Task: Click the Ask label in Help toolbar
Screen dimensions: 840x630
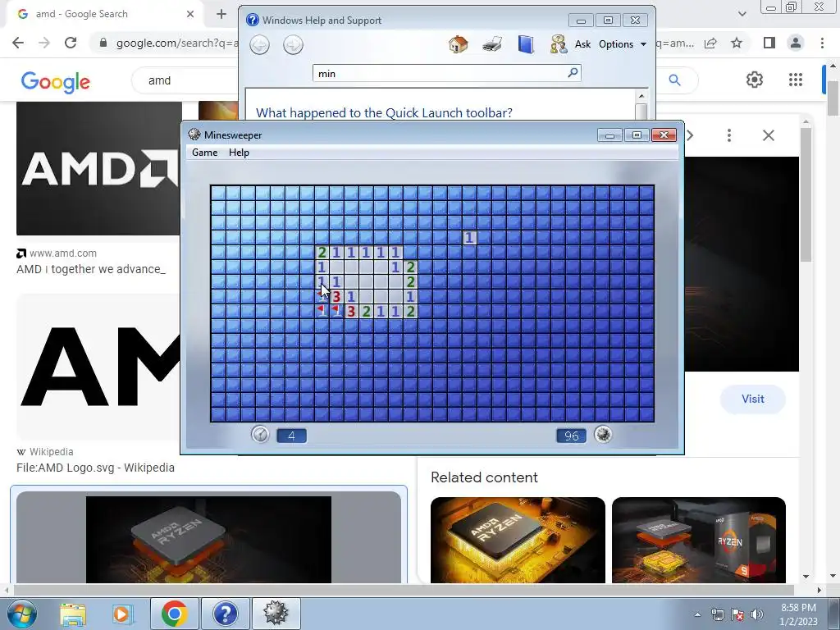Action: pyautogui.click(x=582, y=44)
